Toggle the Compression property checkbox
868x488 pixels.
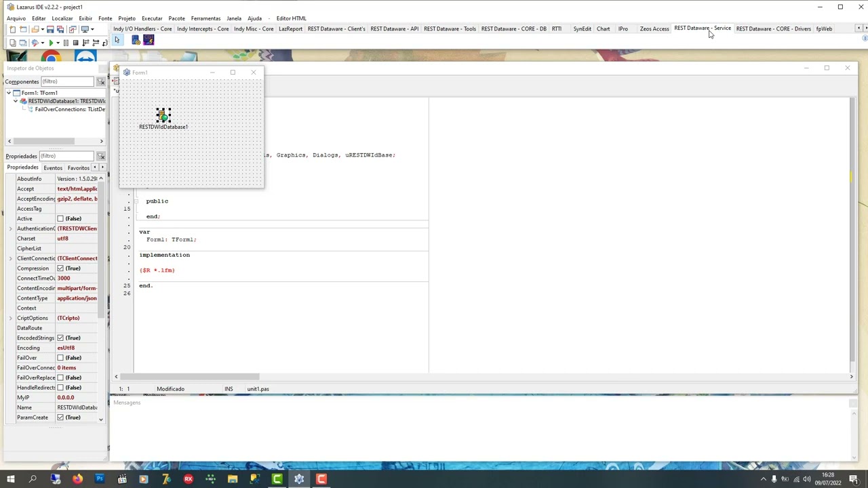pos(60,268)
